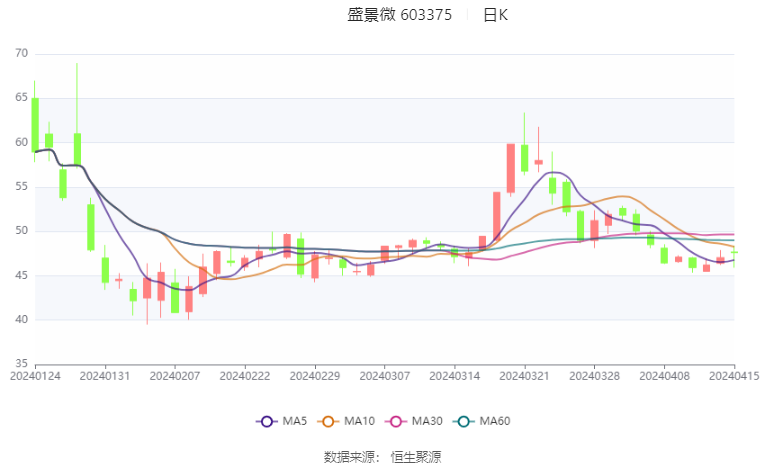Click x-axis date label 20240222
The height and width of the screenshot is (465, 765).
[245, 376]
